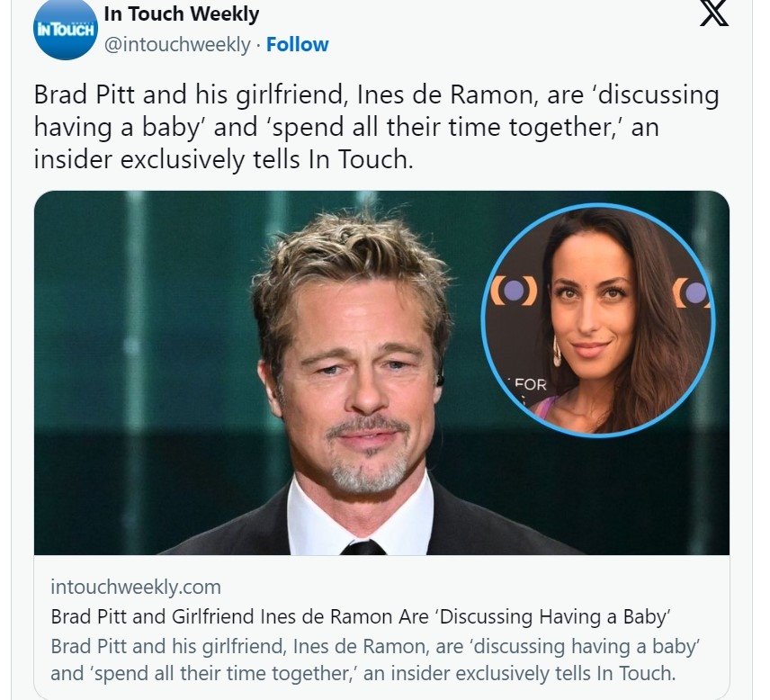Click the black tie in the main photo
Image resolution: width=770 pixels, height=700 pixels.
coord(363,547)
